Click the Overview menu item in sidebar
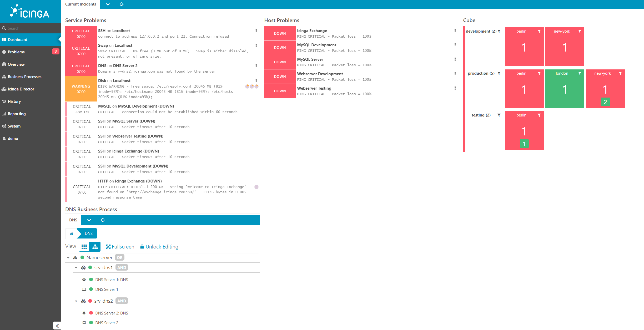 16,64
